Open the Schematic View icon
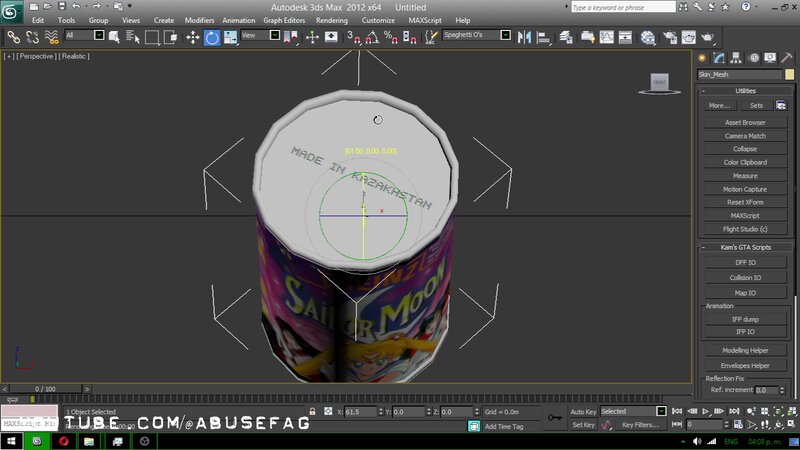The image size is (800, 450). (625, 37)
